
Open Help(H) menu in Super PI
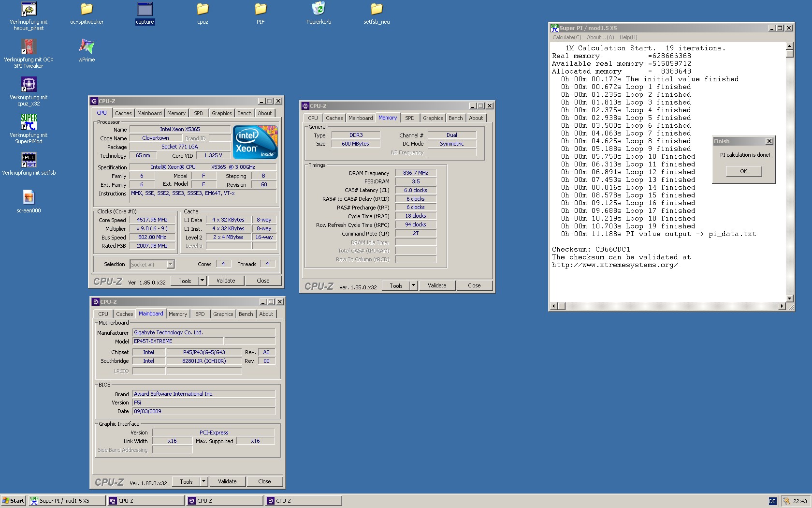coord(628,37)
